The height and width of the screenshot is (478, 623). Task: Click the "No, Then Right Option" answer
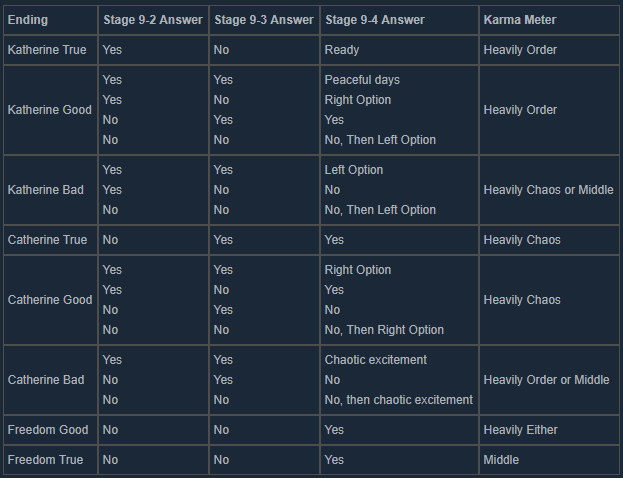[384, 330]
